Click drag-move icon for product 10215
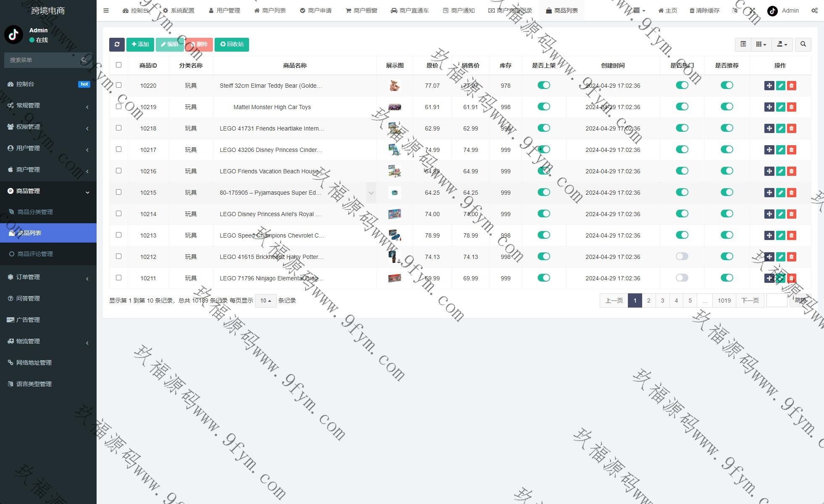The height and width of the screenshot is (504, 824). tap(769, 193)
